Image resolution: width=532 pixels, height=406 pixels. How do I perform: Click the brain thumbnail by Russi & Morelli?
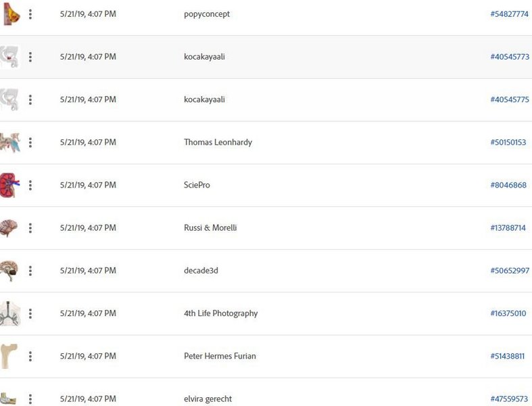click(9, 228)
